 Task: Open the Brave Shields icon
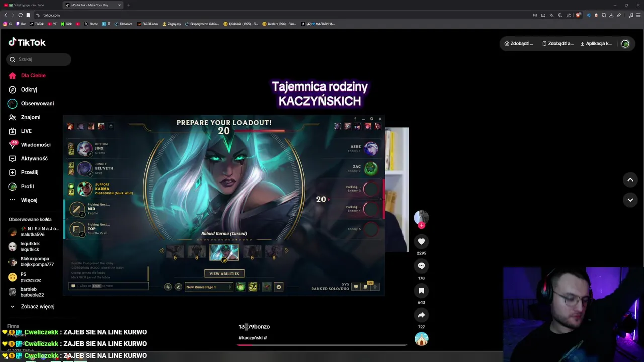click(579, 15)
